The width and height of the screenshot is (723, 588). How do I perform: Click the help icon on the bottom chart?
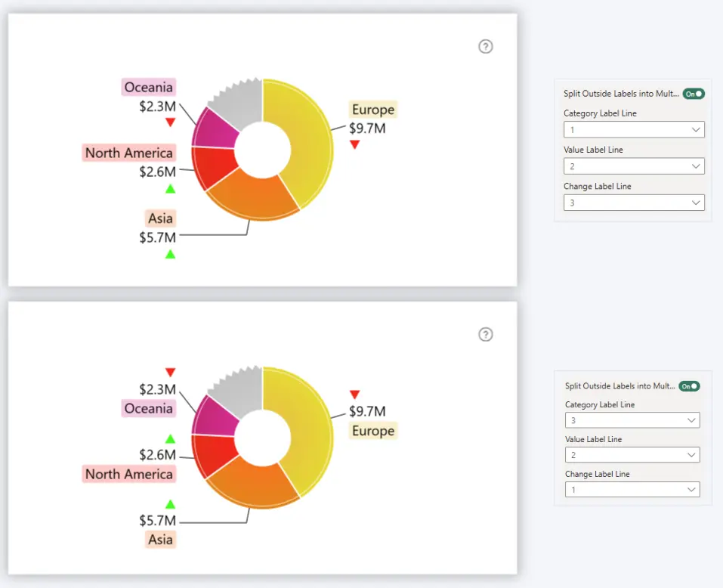486,335
